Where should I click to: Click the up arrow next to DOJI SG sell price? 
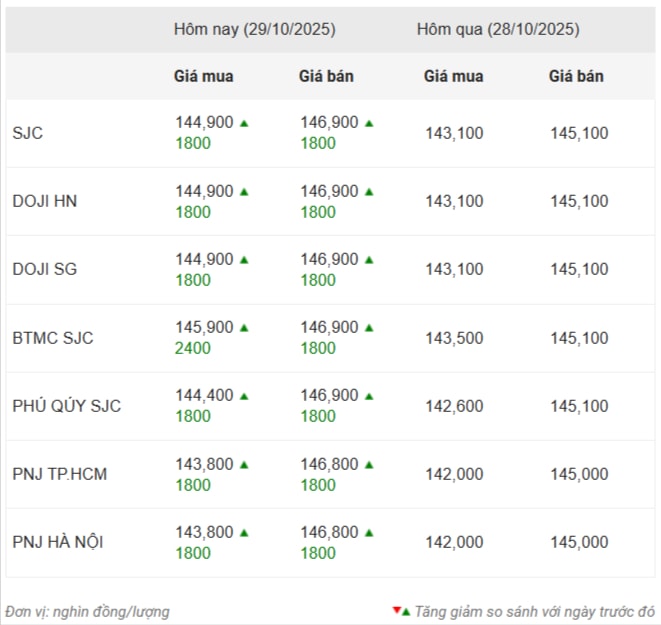(x=369, y=260)
